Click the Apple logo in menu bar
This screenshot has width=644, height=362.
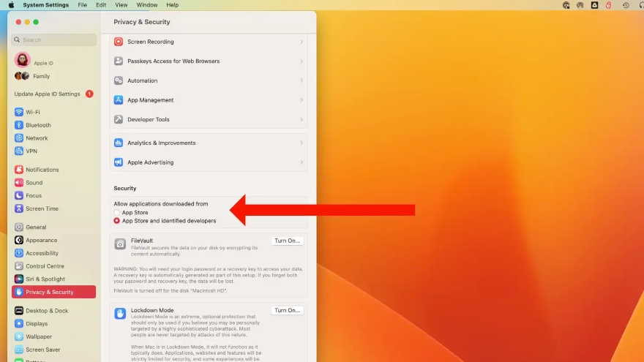tap(11, 5)
